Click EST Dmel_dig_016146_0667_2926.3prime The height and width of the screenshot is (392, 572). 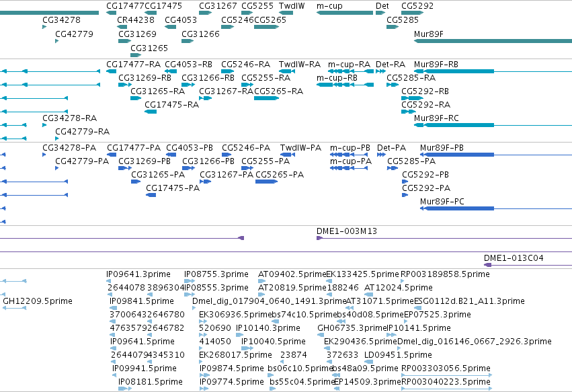pyautogui.click(x=475, y=342)
